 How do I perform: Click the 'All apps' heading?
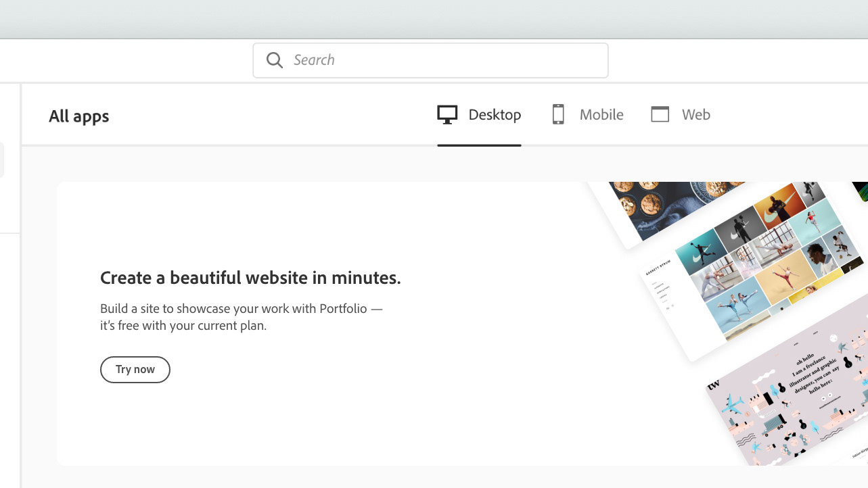[x=79, y=116]
